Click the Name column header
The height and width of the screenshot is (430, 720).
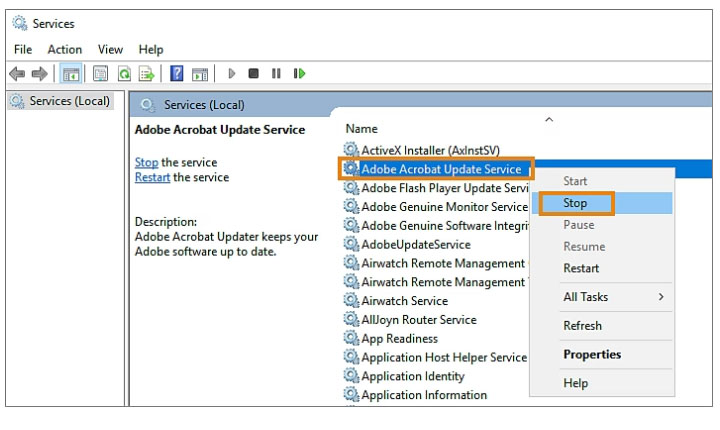(x=361, y=129)
